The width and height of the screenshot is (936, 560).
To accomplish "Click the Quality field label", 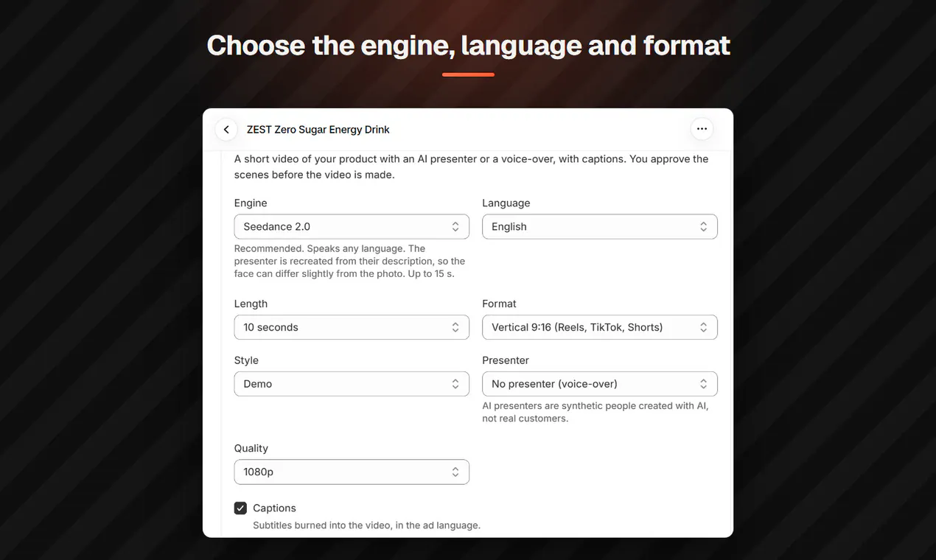I will click(251, 448).
